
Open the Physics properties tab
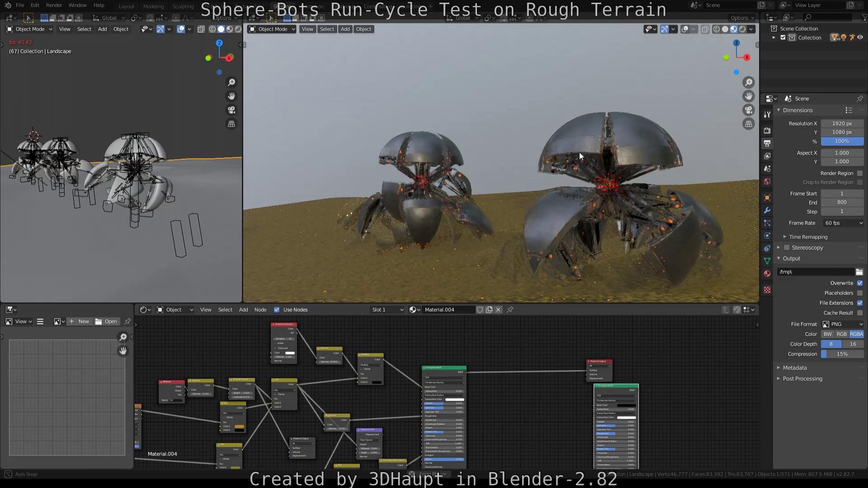click(767, 235)
